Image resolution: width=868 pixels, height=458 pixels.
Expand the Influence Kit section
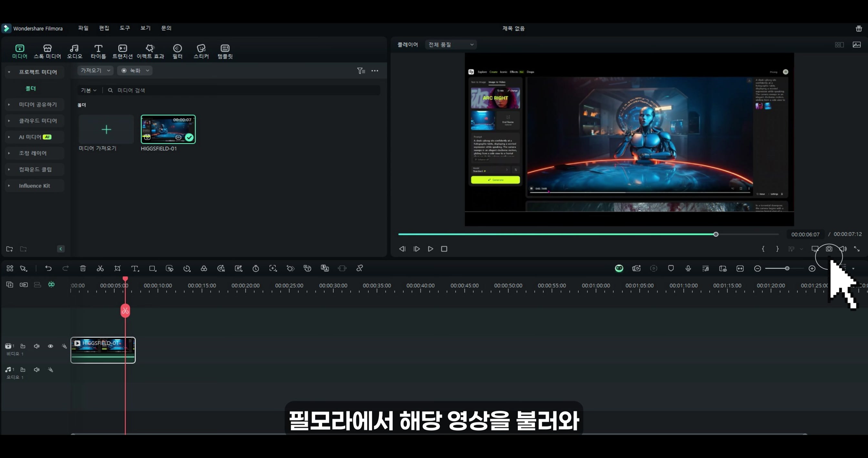[x=9, y=186]
